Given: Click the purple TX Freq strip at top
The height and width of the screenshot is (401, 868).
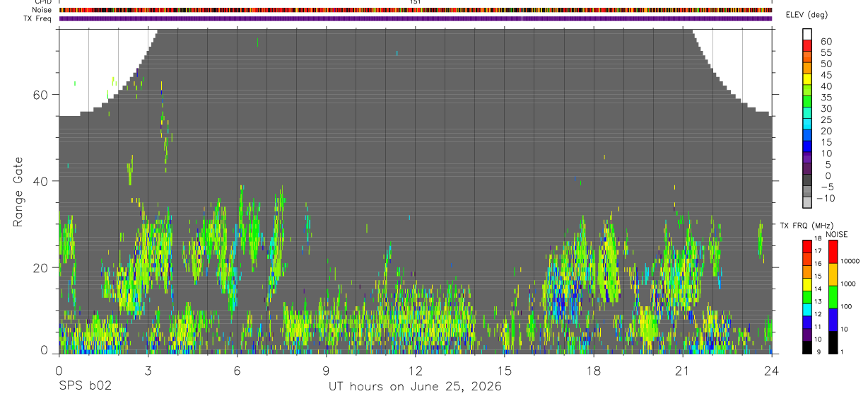Looking at the screenshot, I should click(416, 18).
